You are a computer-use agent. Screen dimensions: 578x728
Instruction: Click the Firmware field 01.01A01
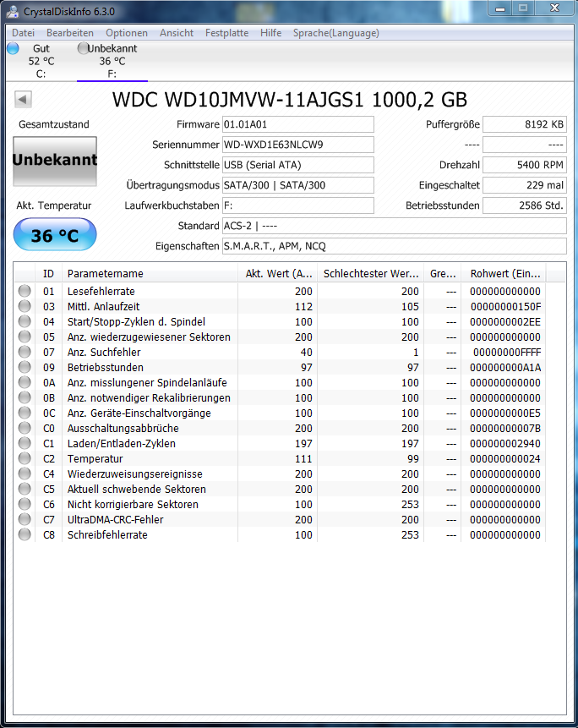click(297, 124)
